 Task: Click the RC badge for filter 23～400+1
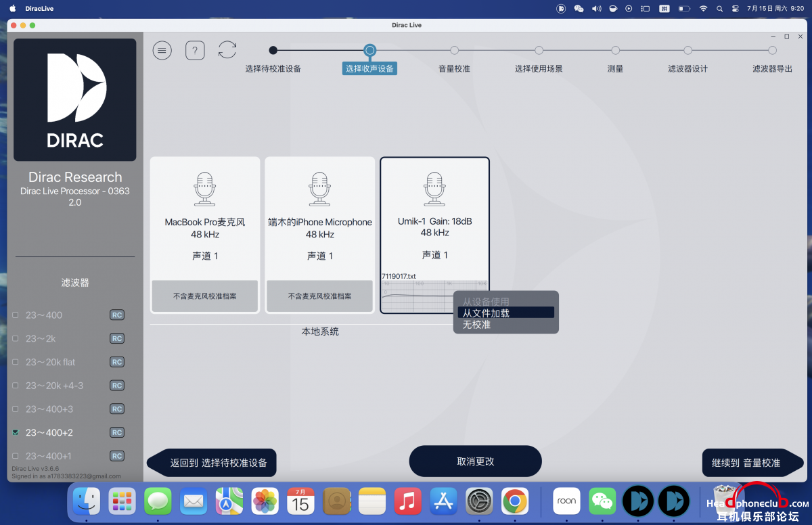click(117, 456)
